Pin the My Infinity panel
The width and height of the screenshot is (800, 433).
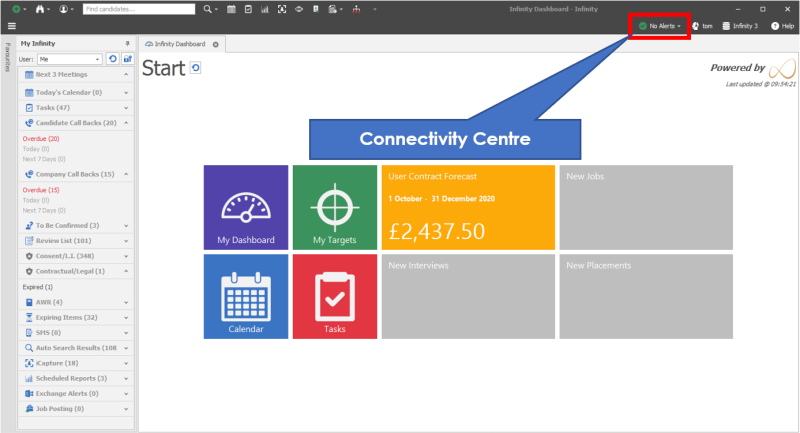[x=127, y=44]
